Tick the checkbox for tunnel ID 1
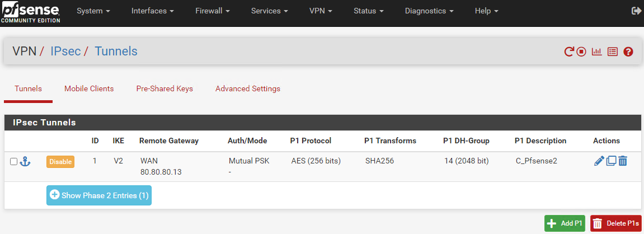Screen dimensions: 644x234 [x=13, y=162]
